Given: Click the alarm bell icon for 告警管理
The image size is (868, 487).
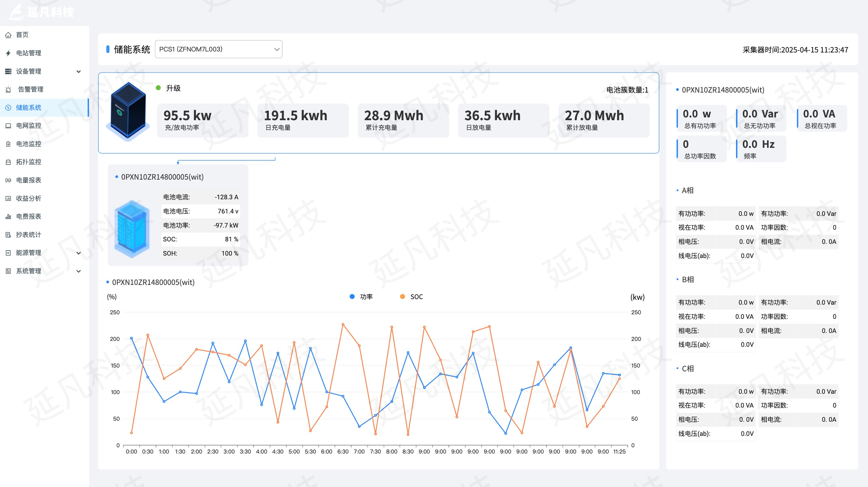Looking at the screenshot, I should (8, 89).
